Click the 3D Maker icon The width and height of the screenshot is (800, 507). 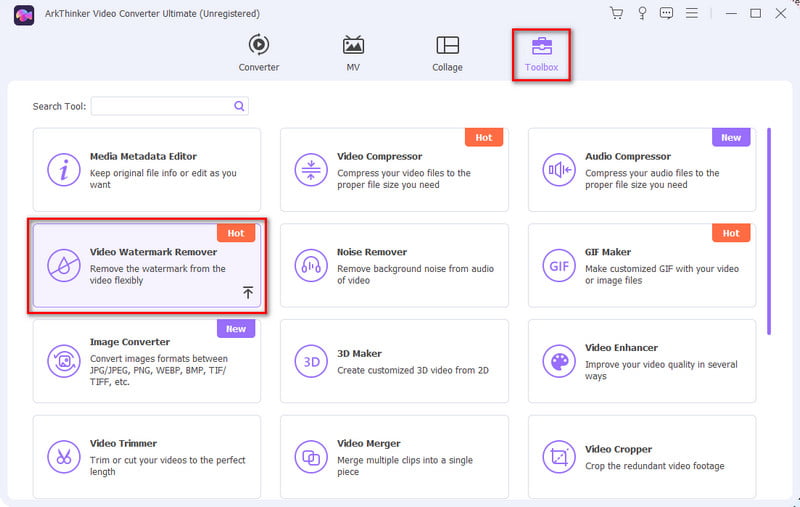tap(311, 361)
